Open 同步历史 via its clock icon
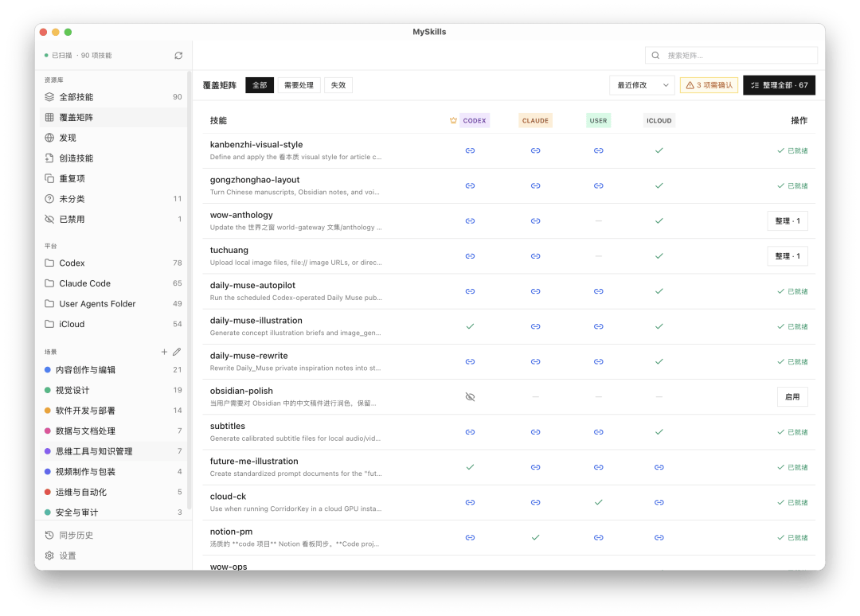860x616 pixels. pos(49,535)
